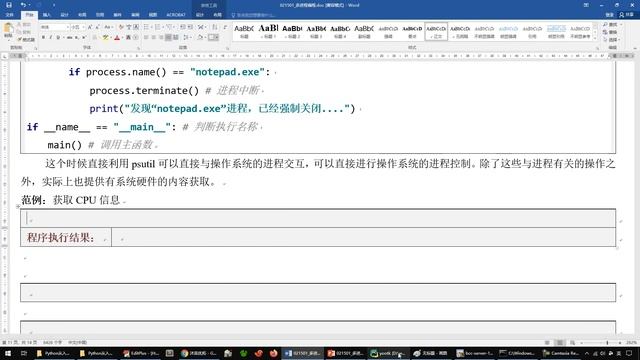The width and height of the screenshot is (640, 360).
Task: Toggle strikethrough formatting
Action: tap(69, 38)
